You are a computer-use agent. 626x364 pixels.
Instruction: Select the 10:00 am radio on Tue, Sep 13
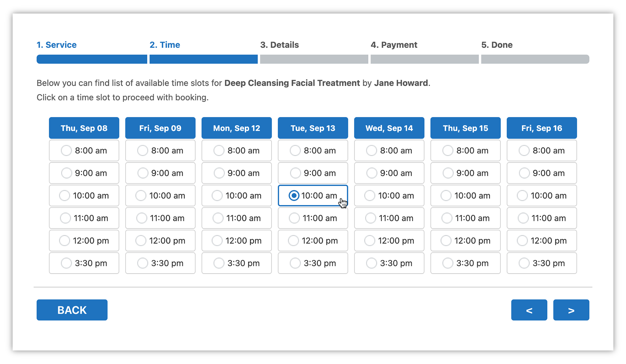click(x=294, y=196)
